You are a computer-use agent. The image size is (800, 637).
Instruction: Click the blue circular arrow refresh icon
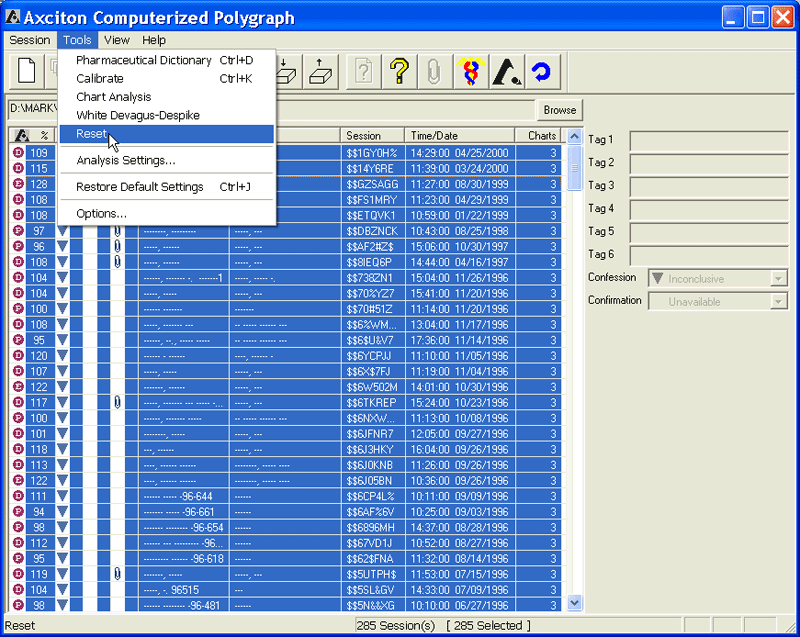542,71
